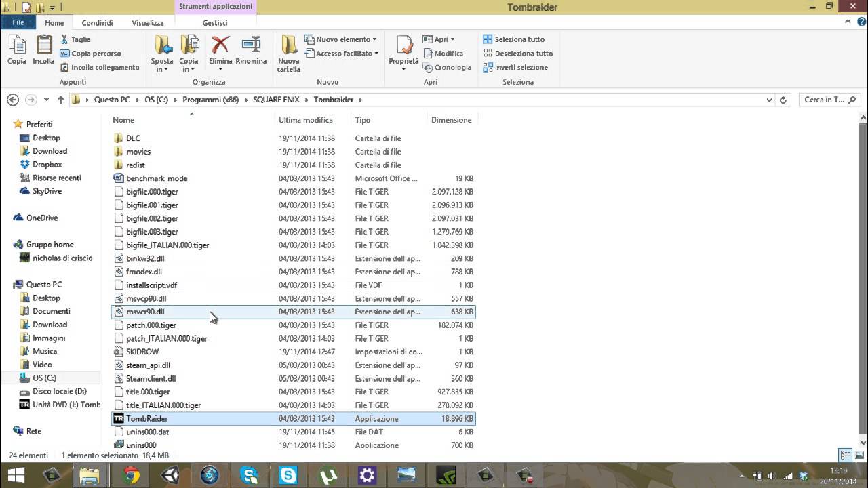Click Deseleziona tutto
868x488 pixels.
[x=518, y=54]
